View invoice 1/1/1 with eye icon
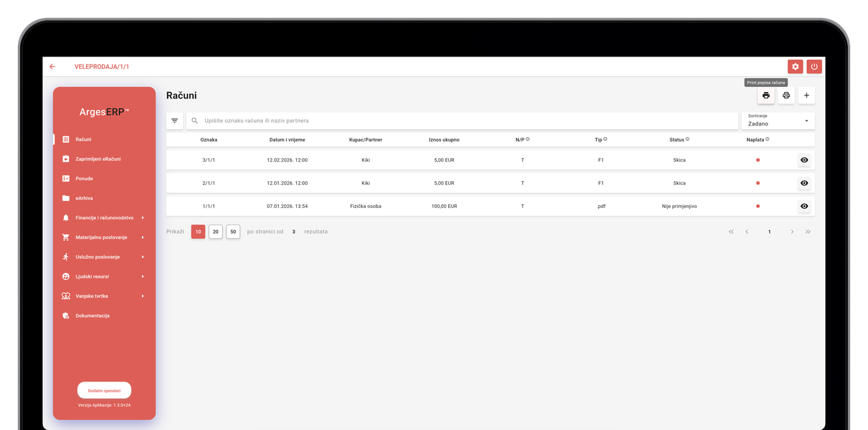The height and width of the screenshot is (430, 868). pyautogui.click(x=804, y=206)
